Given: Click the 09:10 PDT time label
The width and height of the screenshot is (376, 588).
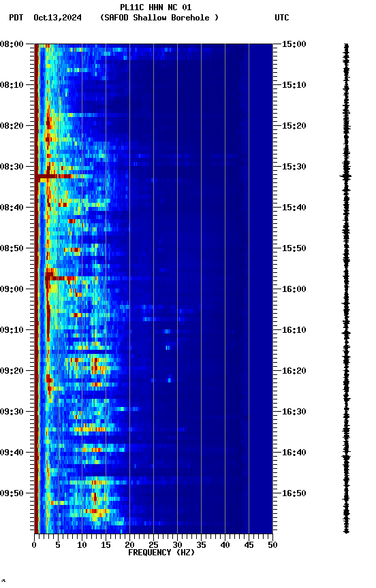Looking at the screenshot, I should (12, 330).
